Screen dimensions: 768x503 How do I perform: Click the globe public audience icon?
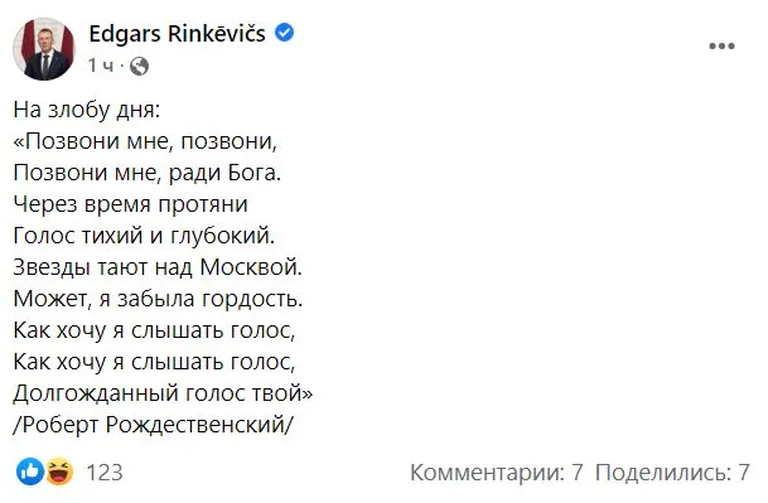point(139,66)
